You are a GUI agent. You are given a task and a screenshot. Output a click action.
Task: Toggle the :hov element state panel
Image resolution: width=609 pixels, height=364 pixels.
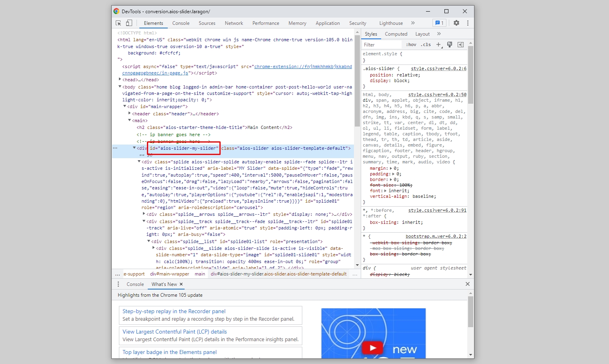(x=411, y=45)
